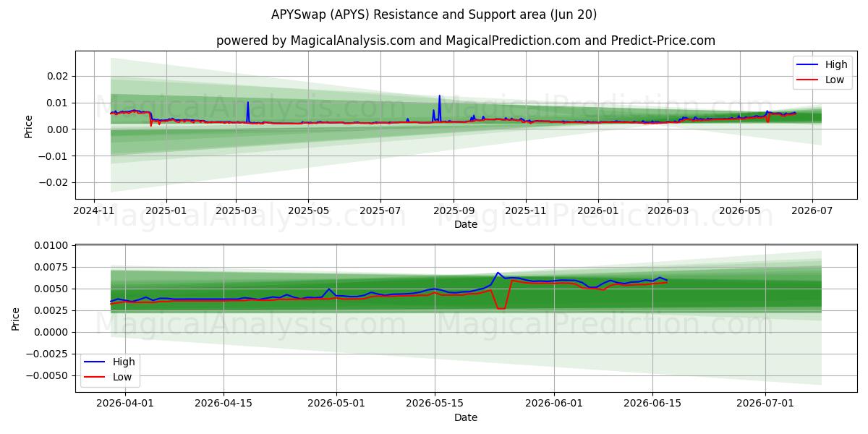Screen dimensions: 868x434
Task: Click the '−0.01' y-axis tick in top chart
Action: [54, 156]
